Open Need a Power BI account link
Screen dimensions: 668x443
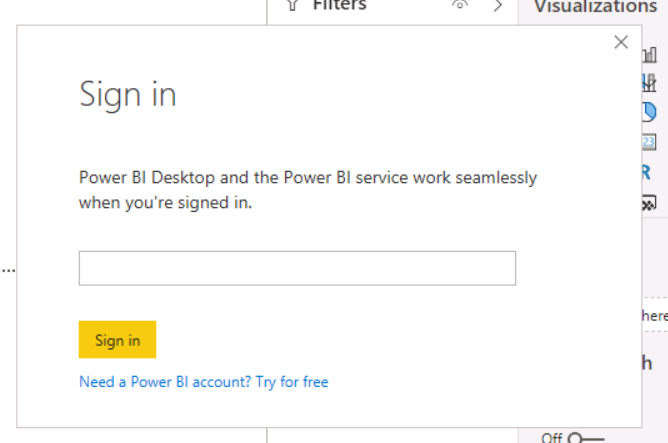click(x=204, y=382)
